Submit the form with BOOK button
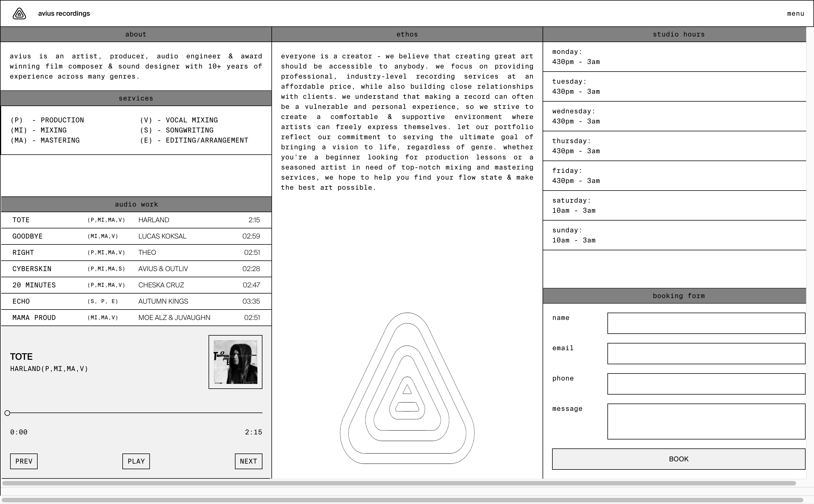814x504 pixels. 679,459
